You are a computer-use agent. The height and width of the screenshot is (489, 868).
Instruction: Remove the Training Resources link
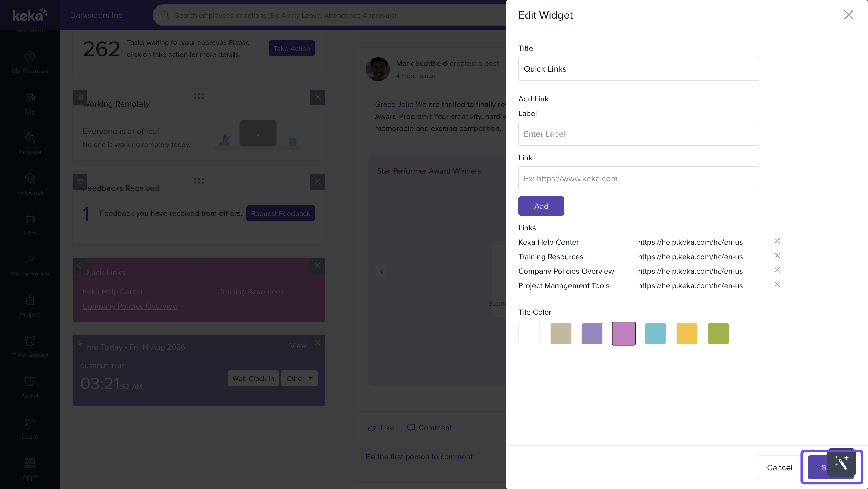click(x=777, y=255)
